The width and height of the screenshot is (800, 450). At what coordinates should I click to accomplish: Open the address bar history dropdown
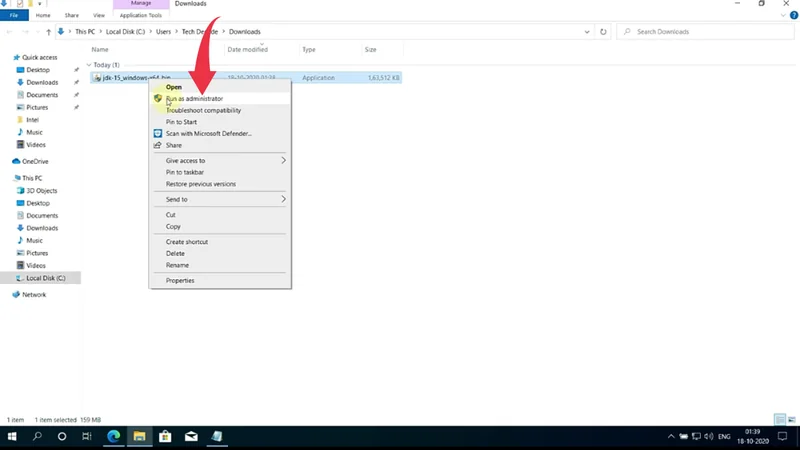click(x=588, y=32)
